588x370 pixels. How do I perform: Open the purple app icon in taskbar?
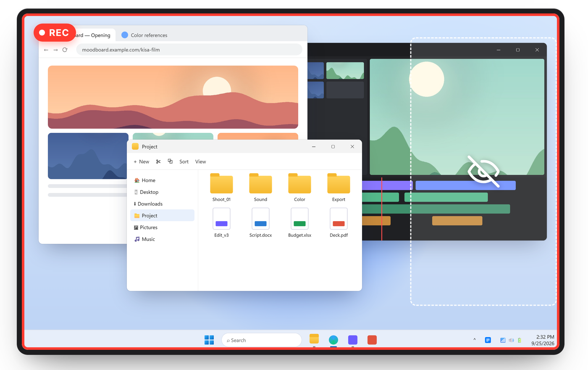[353, 340]
